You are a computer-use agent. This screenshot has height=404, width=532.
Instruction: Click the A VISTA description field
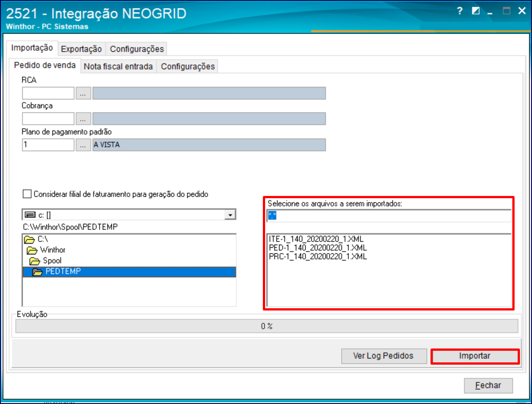[x=209, y=145]
